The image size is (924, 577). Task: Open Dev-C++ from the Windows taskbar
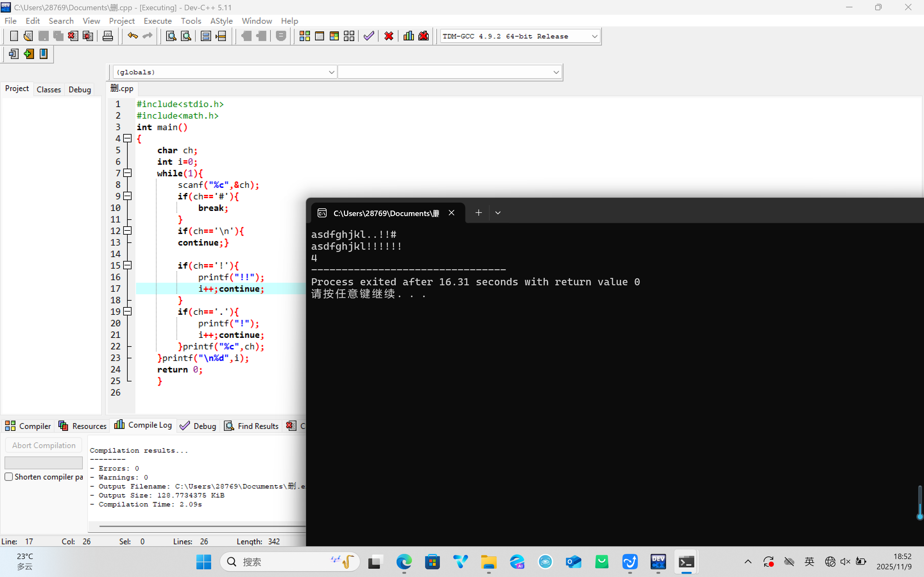(658, 562)
